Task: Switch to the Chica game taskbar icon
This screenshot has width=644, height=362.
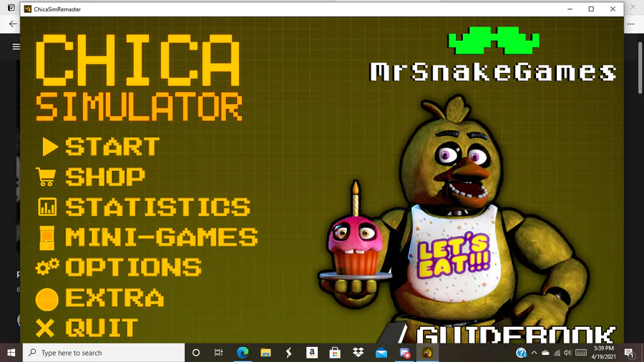Action: [428, 353]
